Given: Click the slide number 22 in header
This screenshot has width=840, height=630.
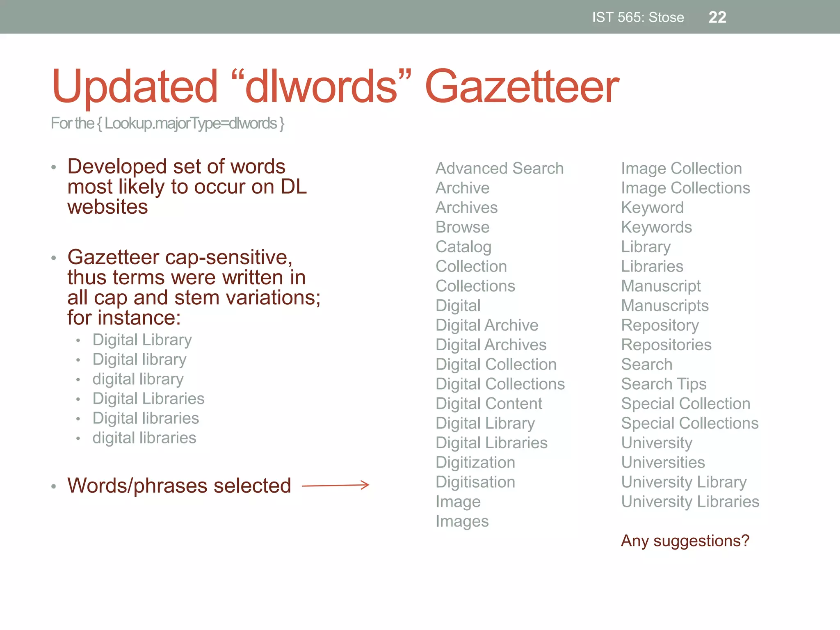Looking at the screenshot, I should point(717,17).
